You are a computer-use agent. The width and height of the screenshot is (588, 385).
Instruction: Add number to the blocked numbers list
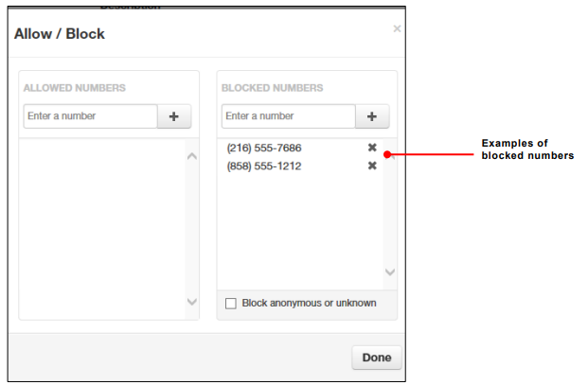[x=372, y=116]
